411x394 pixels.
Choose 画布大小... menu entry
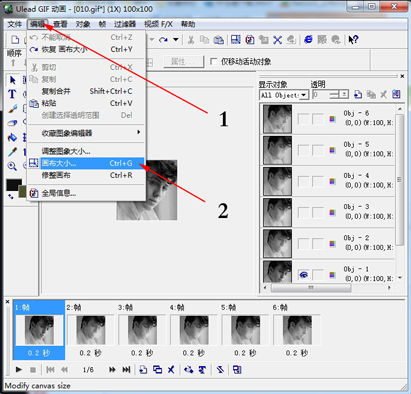tap(86, 163)
